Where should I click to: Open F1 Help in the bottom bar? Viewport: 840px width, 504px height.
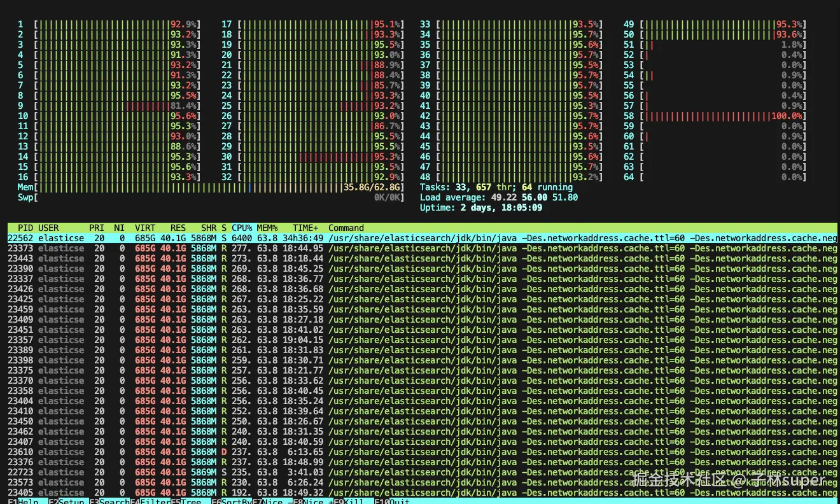click(23, 501)
